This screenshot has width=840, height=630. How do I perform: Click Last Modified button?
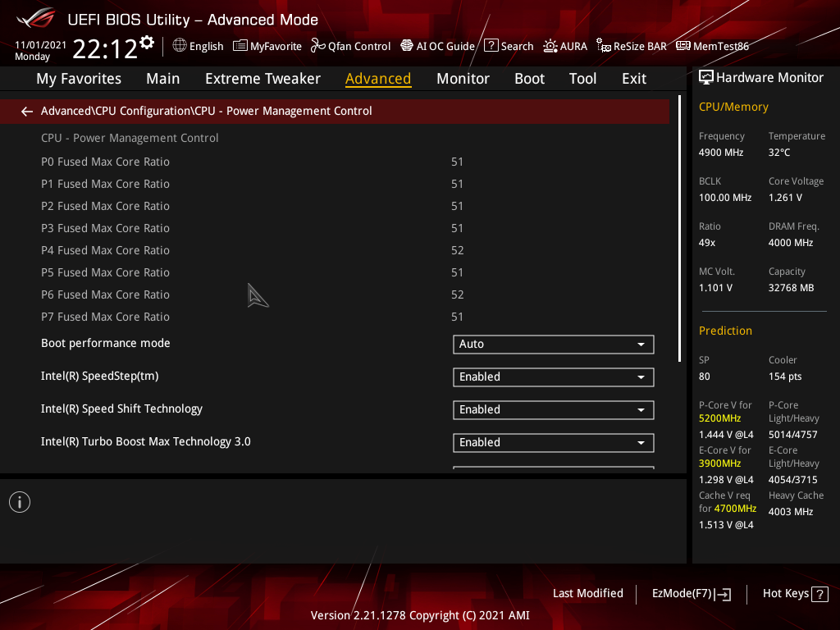pos(587,593)
